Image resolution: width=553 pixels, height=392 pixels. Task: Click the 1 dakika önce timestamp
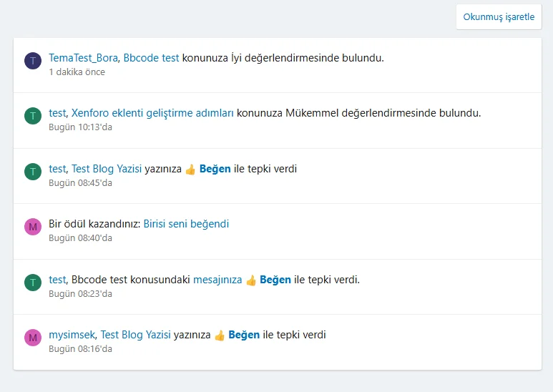77,72
